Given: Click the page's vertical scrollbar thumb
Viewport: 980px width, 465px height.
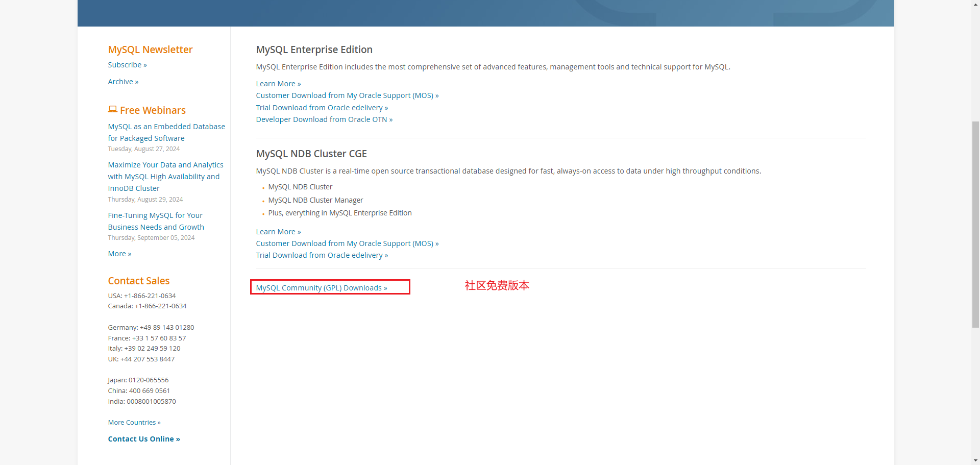Looking at the screenshot, I should [x=975, y=225].
